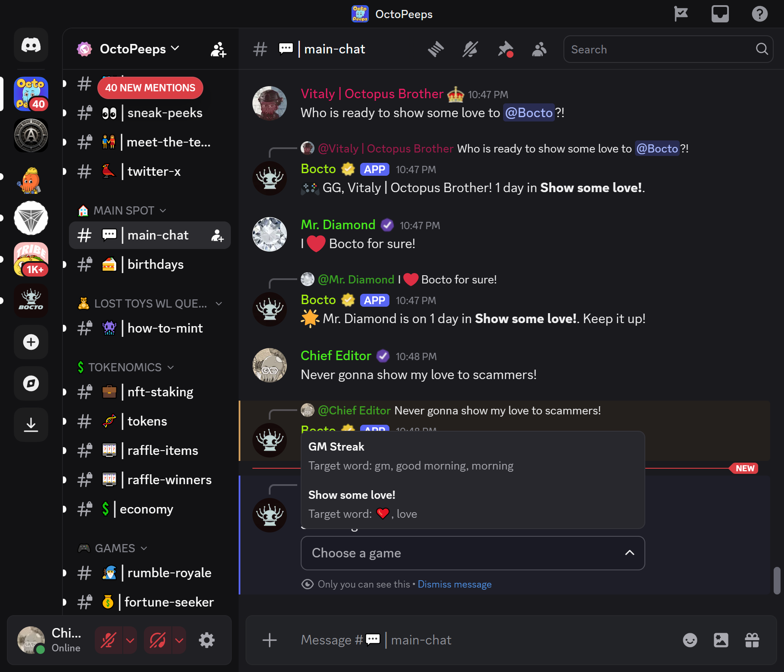The height and width of the screenshot is (672, 784).
Task: Click Add a Server plus button
Action: tap(31, 342)
